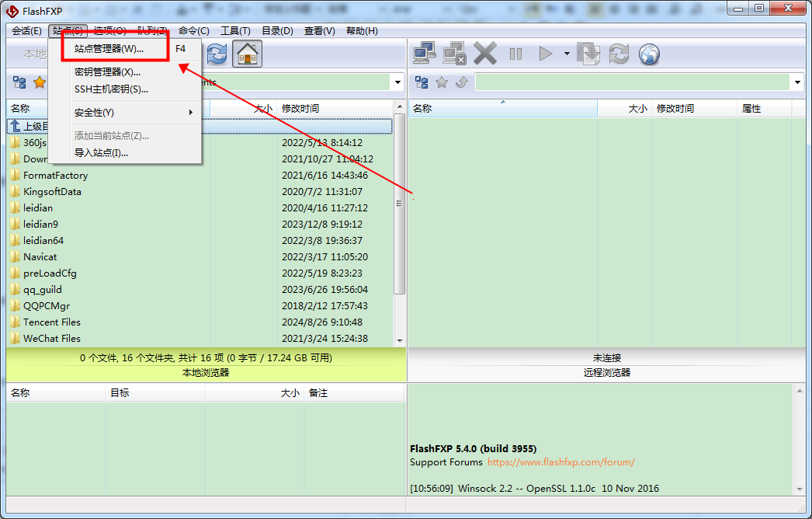Click the remote Connect computers icon
The height and width of the screenshot is (519, 812).
(425, 54)
